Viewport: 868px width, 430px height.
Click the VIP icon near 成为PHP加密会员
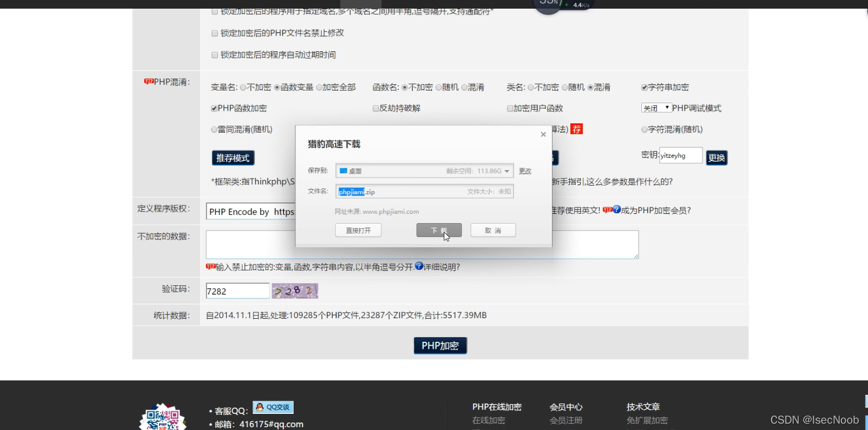[608, 209]
